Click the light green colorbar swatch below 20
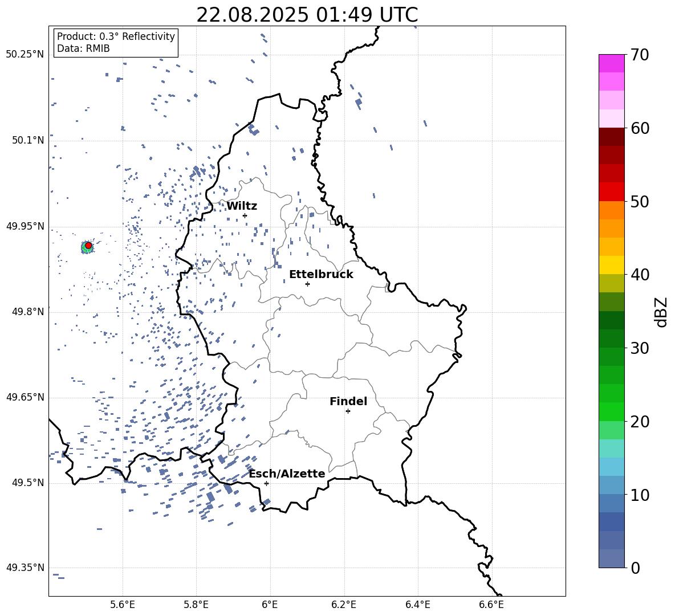This screenshot has height=616, width=675. (612, 430)
